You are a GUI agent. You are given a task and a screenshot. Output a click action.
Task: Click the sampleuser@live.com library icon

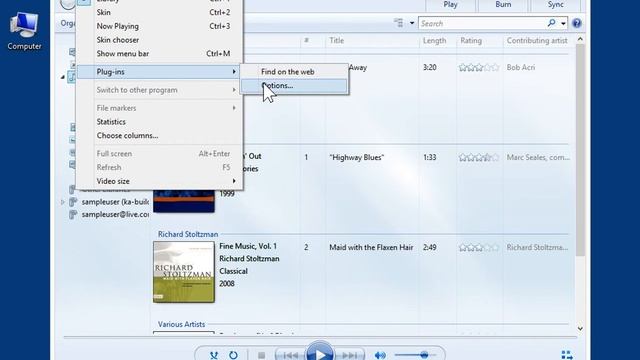(73, 214)
